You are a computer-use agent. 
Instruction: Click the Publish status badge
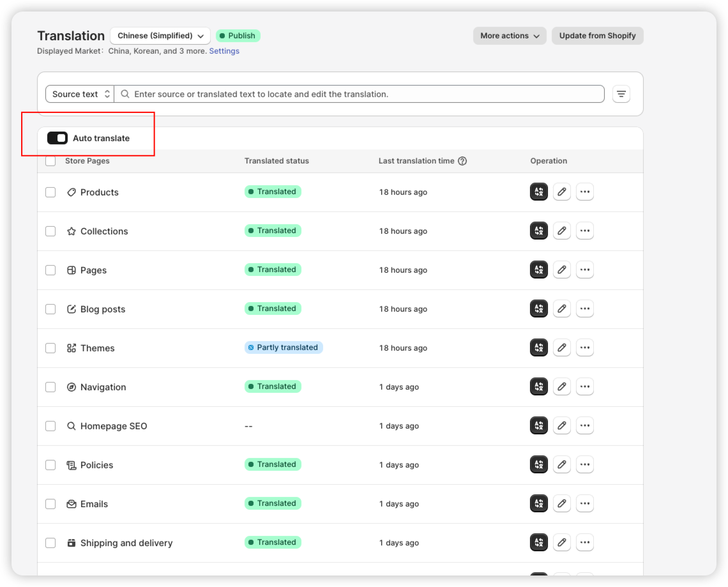point(238,36)
